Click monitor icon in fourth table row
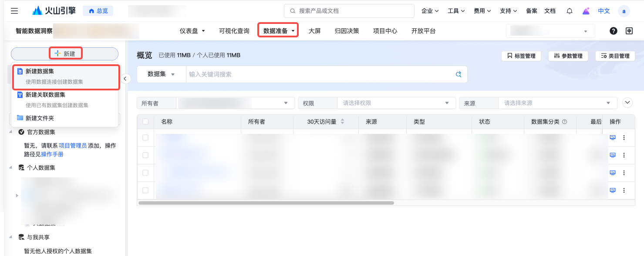 tap(613, 190)
